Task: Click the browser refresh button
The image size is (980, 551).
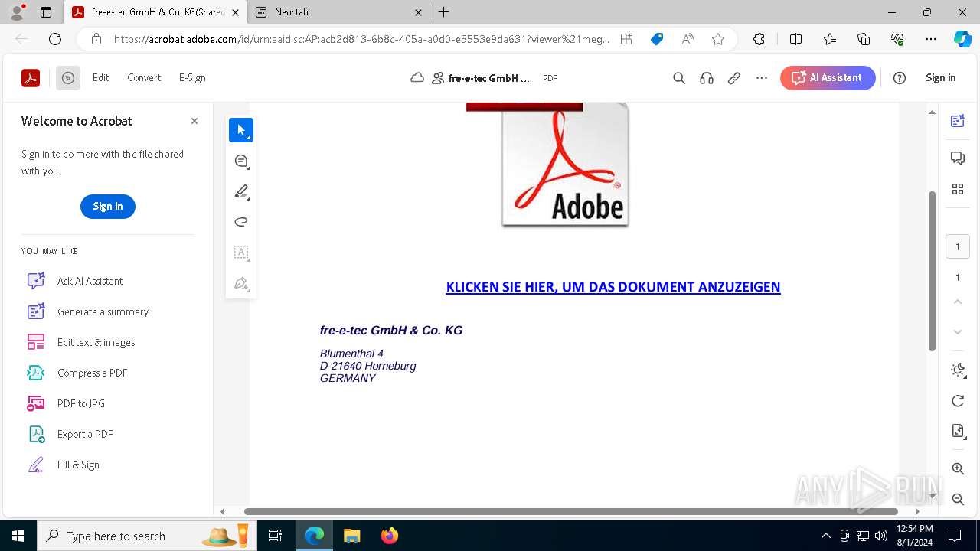Action: (55, 39)
